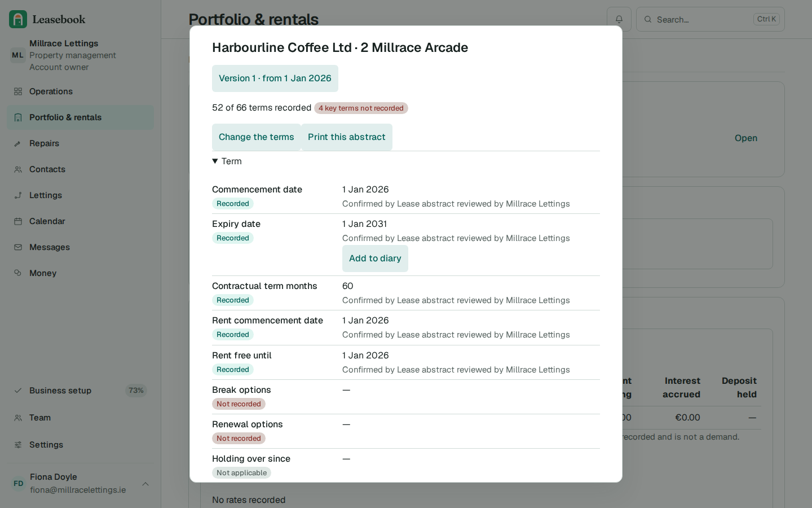The image size is (812, 508).
Task: Click the Expiry date value 1 Jan 2031
Action: click(x=365, y=224)
